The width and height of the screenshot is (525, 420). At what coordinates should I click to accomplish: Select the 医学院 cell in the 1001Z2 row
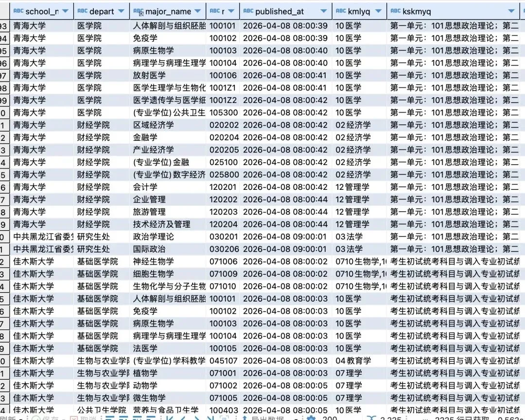click(102, 100)
